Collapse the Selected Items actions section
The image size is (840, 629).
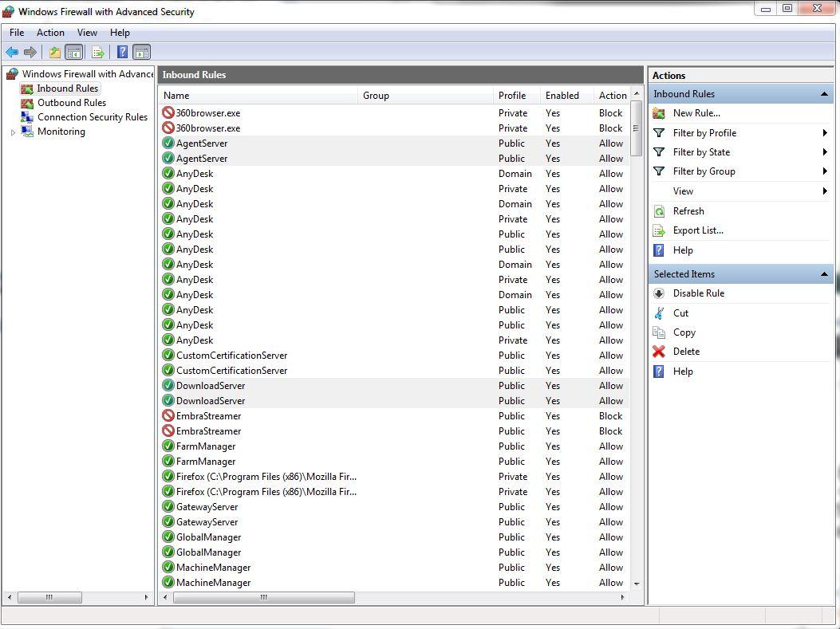click(825, 274)
